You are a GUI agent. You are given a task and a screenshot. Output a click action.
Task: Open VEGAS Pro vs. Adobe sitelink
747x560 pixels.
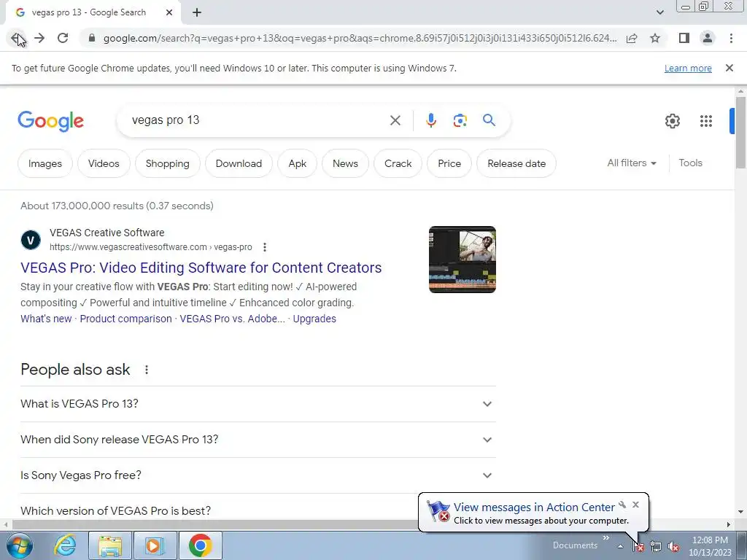click(x=232, y=319)
